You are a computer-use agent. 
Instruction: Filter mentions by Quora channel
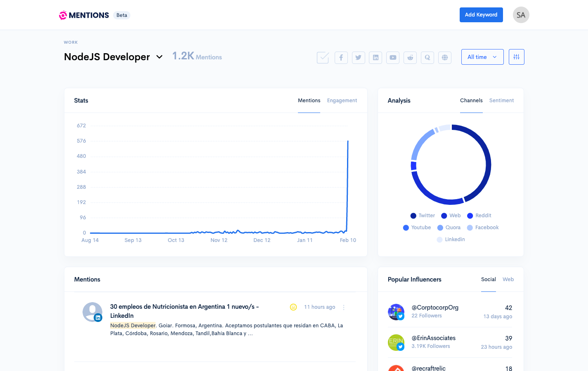pos(427,57)
